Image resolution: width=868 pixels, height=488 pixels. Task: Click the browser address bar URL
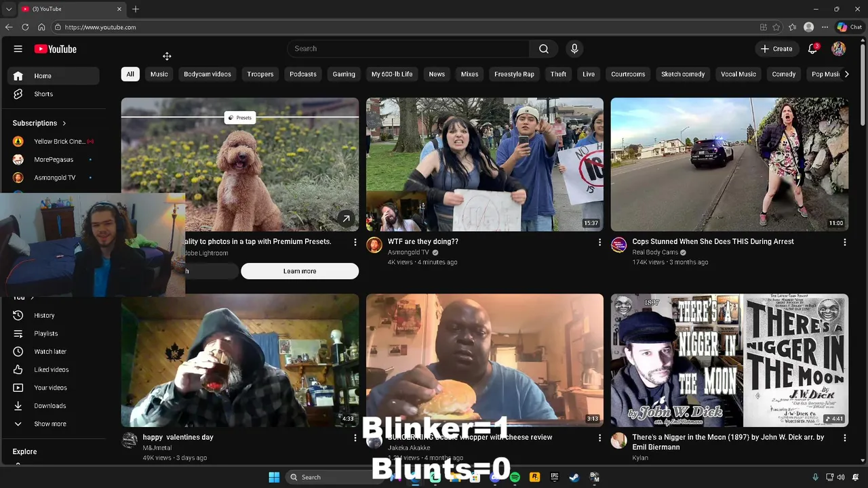(x=100, y=27)
